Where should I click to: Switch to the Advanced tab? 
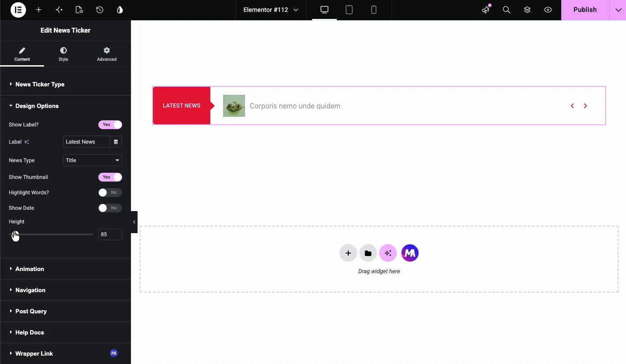pyautogui.click(x=107, y=54)
